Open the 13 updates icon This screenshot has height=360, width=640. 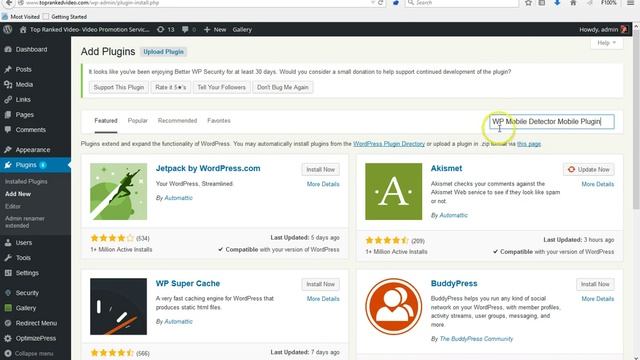point(166,29)
